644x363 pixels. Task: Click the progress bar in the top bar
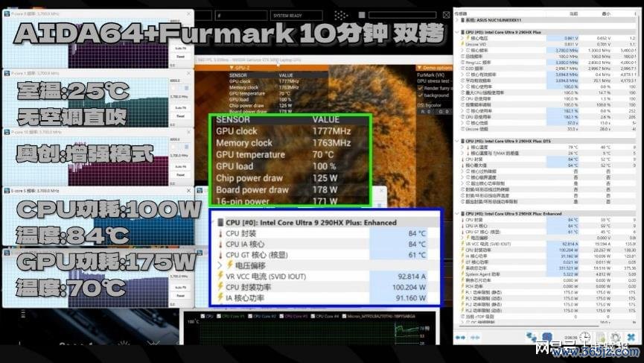[x=403, y=15]
